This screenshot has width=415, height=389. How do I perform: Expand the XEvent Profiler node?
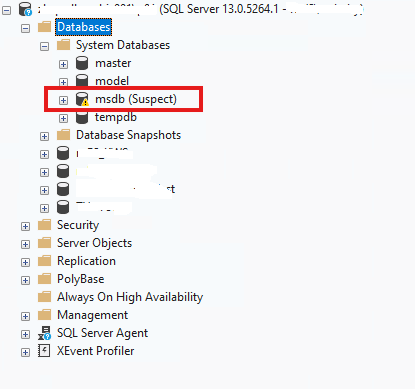(x=25, y=352)
